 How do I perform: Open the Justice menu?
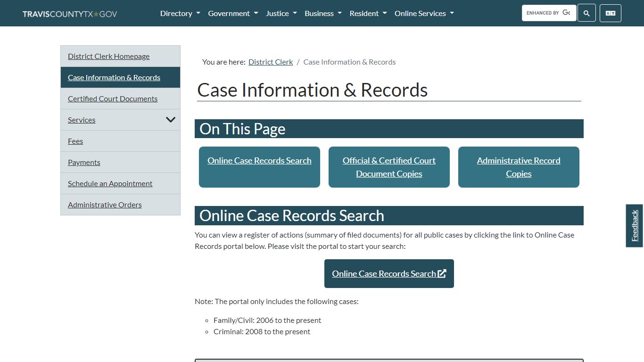[x=281, y=13]
